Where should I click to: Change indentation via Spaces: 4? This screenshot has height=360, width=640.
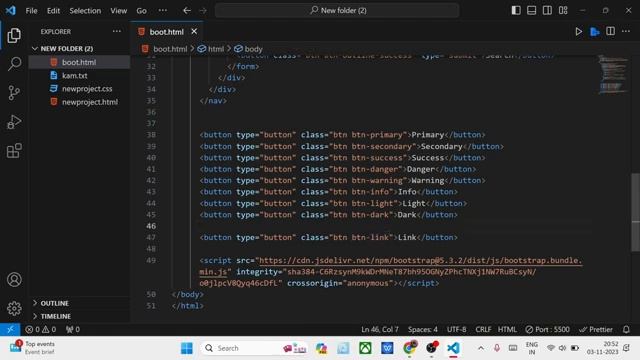tap(422, 329)
